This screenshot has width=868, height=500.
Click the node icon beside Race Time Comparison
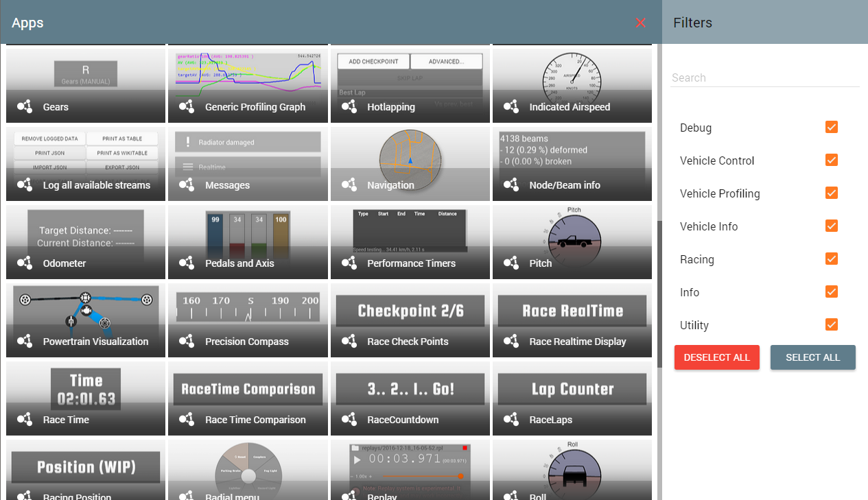pyautogui.click(x=187, y=419)
